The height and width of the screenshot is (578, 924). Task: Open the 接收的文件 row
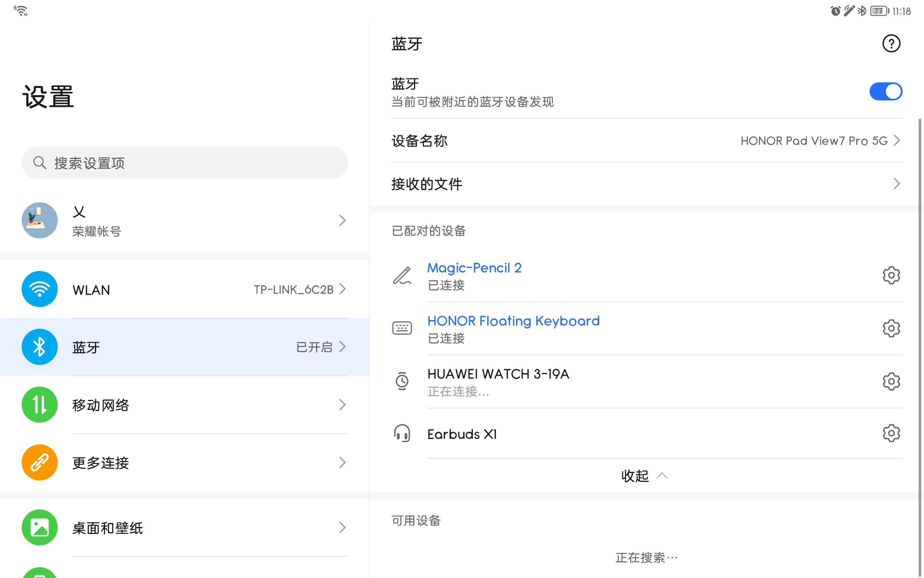tap(647, 184)
